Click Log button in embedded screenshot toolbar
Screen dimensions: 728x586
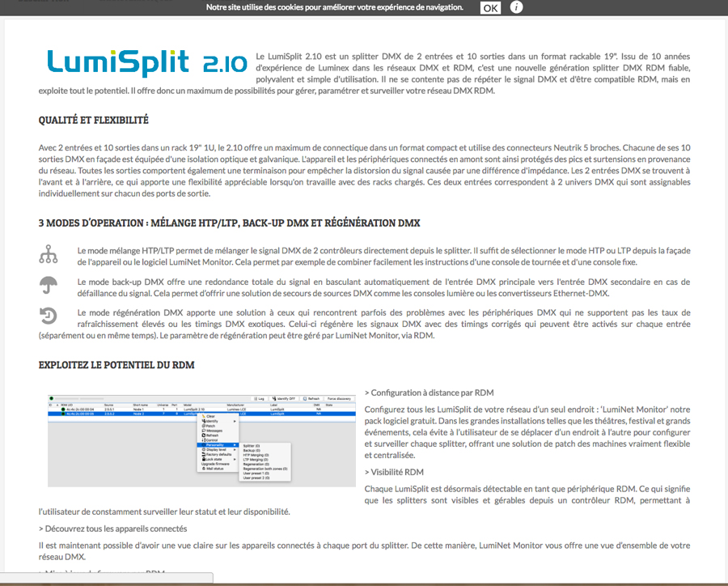click(x=259, y=399)
